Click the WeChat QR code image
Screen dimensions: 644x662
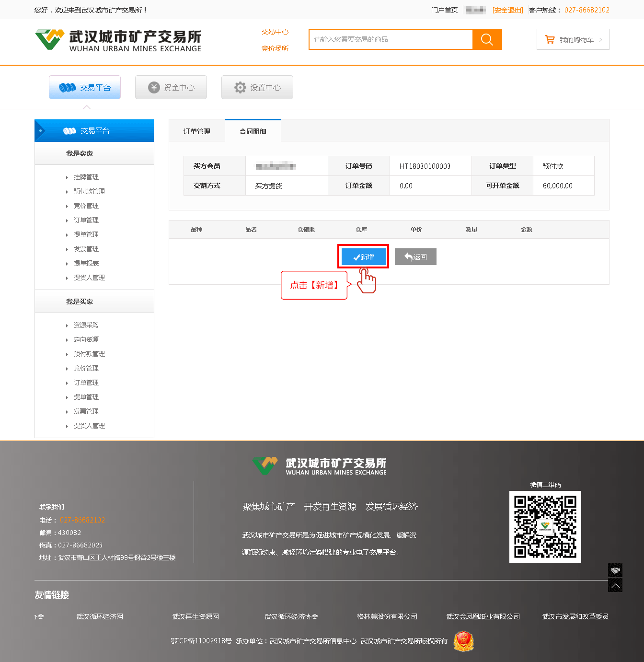[545, 527]
